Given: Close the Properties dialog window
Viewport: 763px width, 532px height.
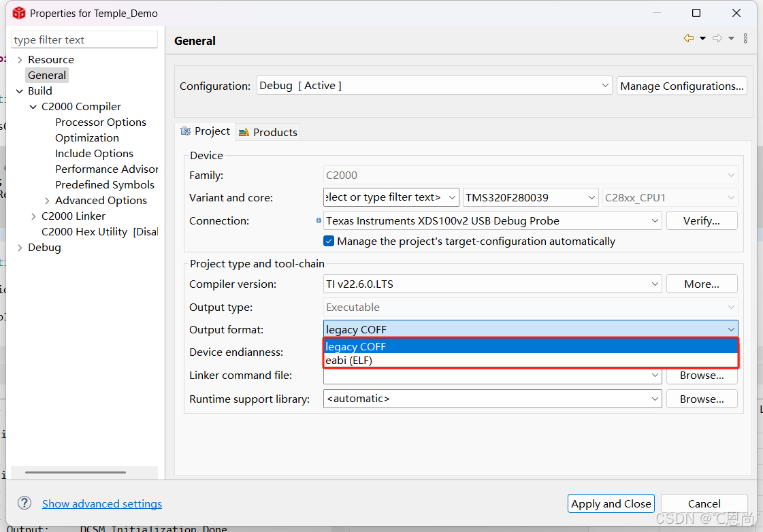Looking at the screenshot, I should 736,13.
